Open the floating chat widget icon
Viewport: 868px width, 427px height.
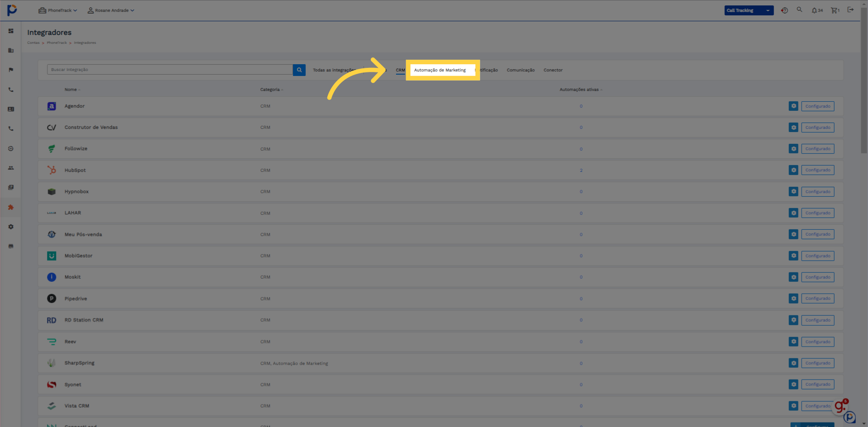coord(849,417)
